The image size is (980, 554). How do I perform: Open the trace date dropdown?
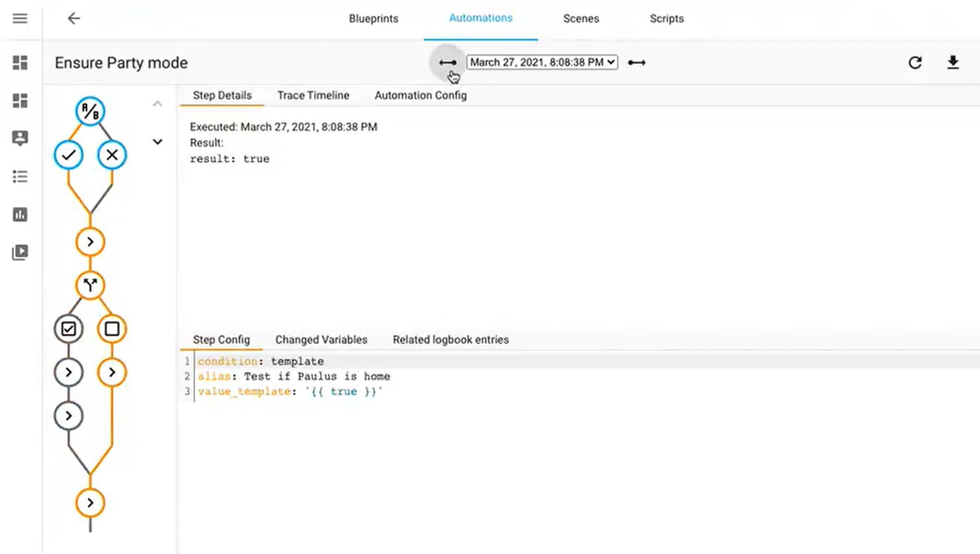[x=542, y=63]
